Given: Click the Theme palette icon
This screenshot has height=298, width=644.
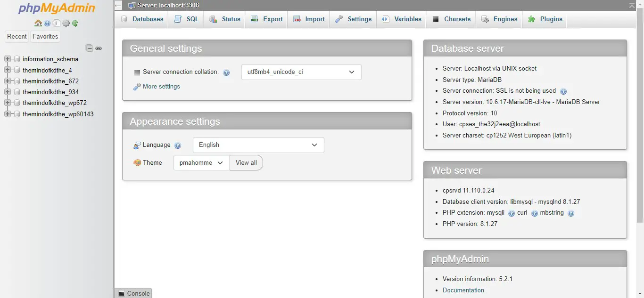Looking at the screenshot, I should (137, 163).
